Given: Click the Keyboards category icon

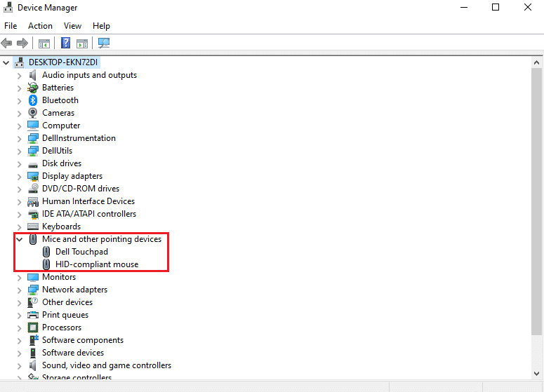Looking at the screenshot, I should (33, 227).
